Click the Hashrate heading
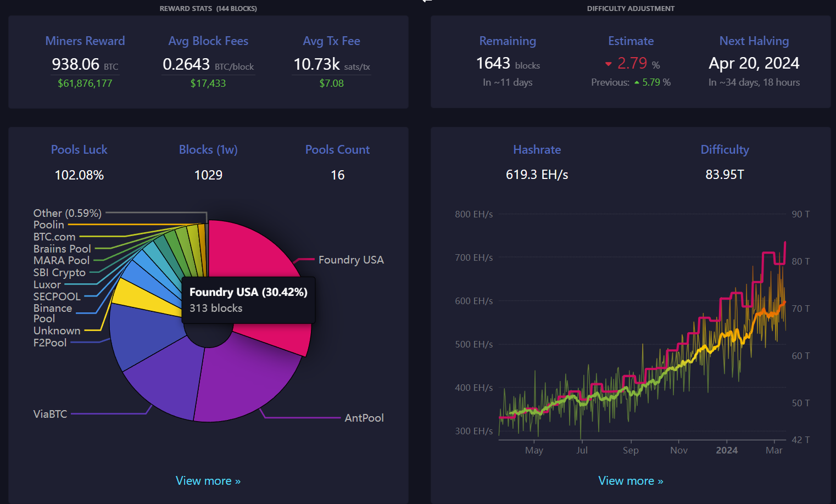The width and height of the screenshot is (836, 504). tap(537, 150)
